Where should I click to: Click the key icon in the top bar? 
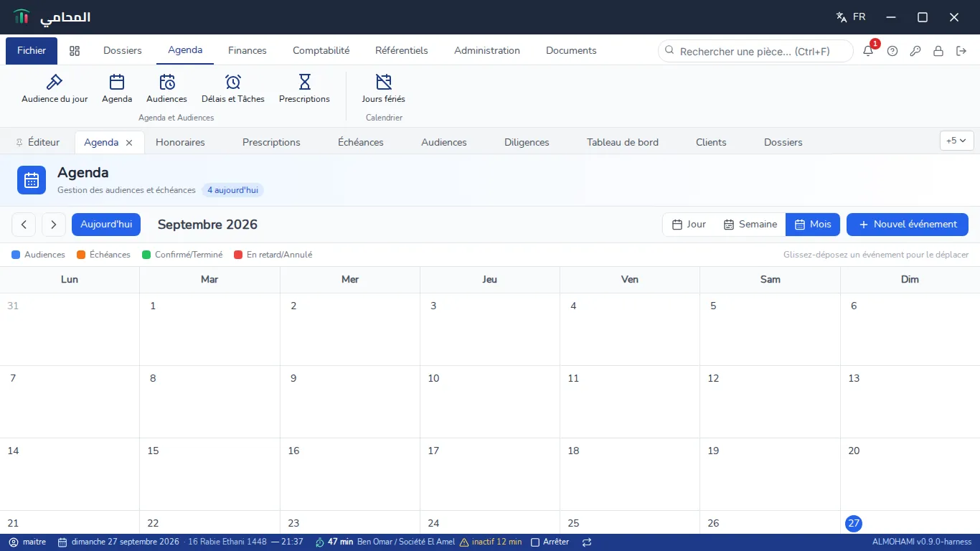tap(915, 51)
